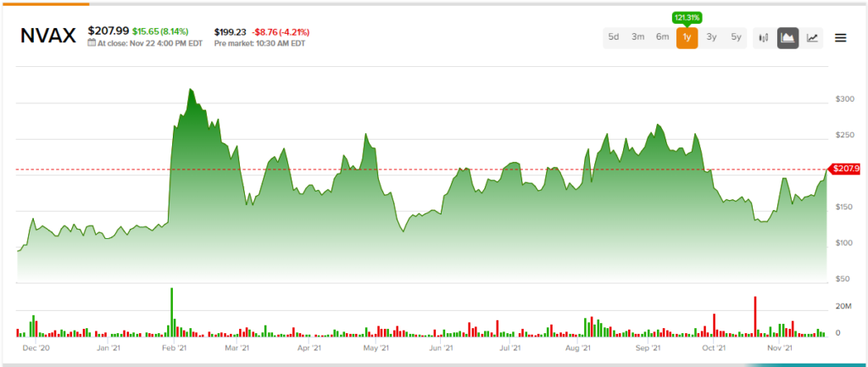Switch to candlestick chart view
The height and width of the screenshot is (367, 868).
click(763, 38)
